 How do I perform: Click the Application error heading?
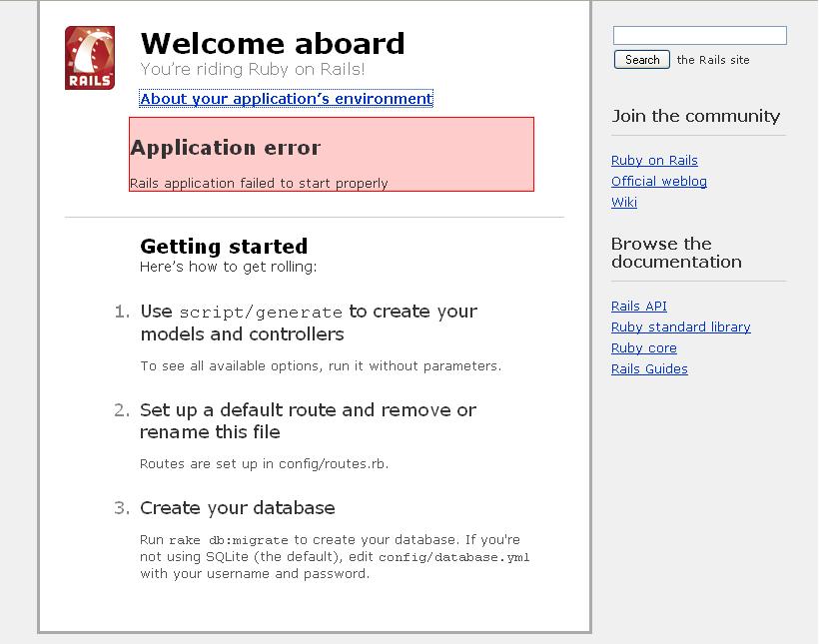pos(225,148)
